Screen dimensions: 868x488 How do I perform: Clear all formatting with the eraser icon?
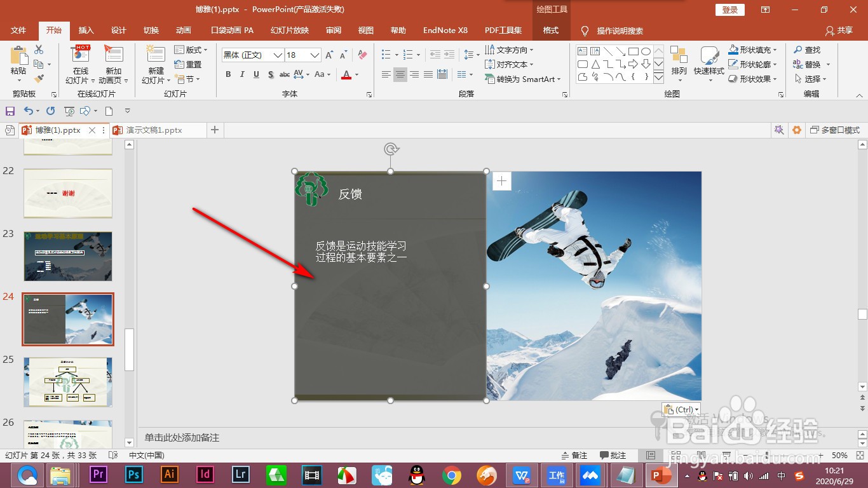point(362,55)
